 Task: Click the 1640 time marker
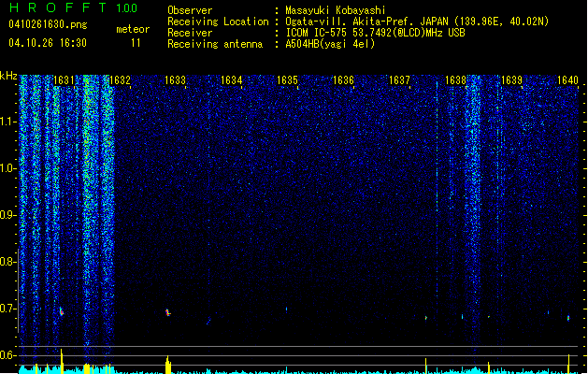(567, 80)
